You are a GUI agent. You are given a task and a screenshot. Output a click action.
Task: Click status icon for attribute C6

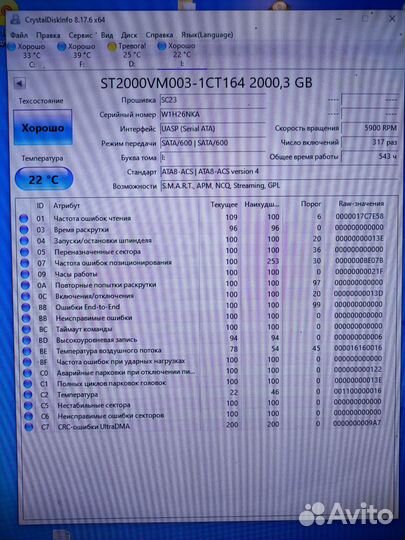coord(29,416)
